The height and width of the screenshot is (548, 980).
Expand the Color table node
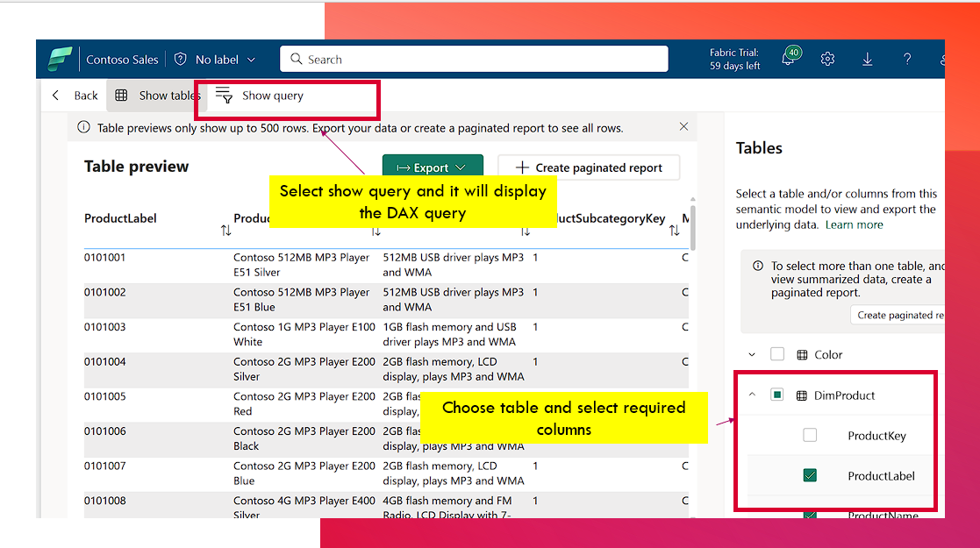(x=752, y=355)
